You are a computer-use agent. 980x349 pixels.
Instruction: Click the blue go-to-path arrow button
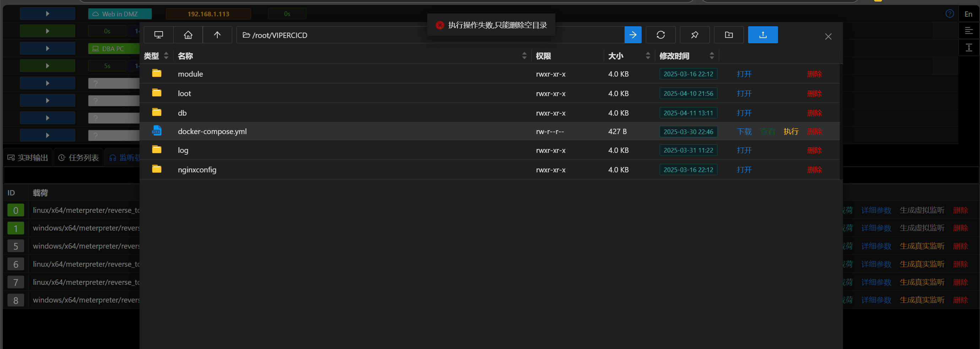[x=633, y=35]
